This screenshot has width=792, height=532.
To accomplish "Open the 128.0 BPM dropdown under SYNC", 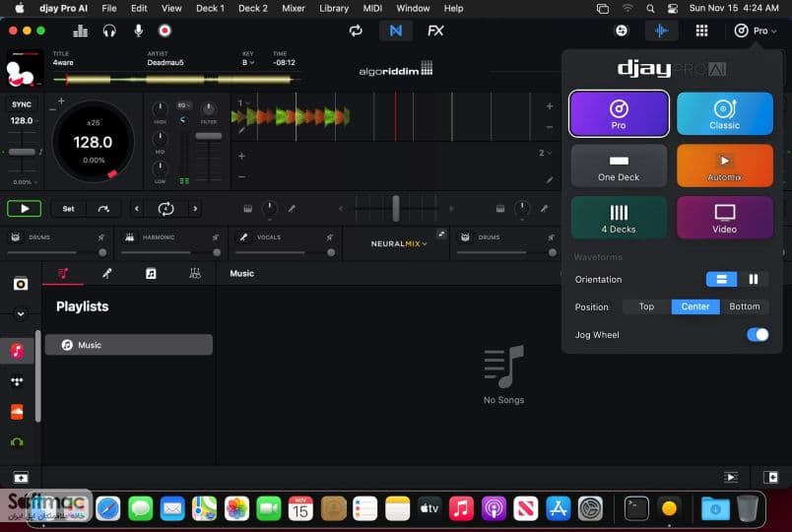I will (x=25, y=121).
